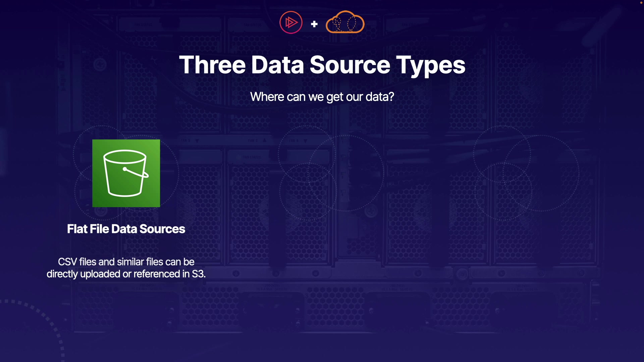Click the "Flat File Data Sources" heading
Image resolution: width=644 pixels, height=362 pixels.
pos(126,229)
